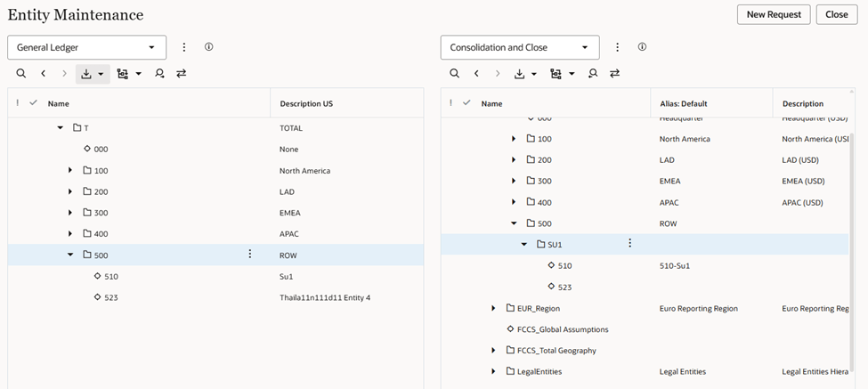Image resolution: width=868 pixels, height=389 pixels.
Task: Click the back arrow in the right panel toolbar
Action: point(476,74)
